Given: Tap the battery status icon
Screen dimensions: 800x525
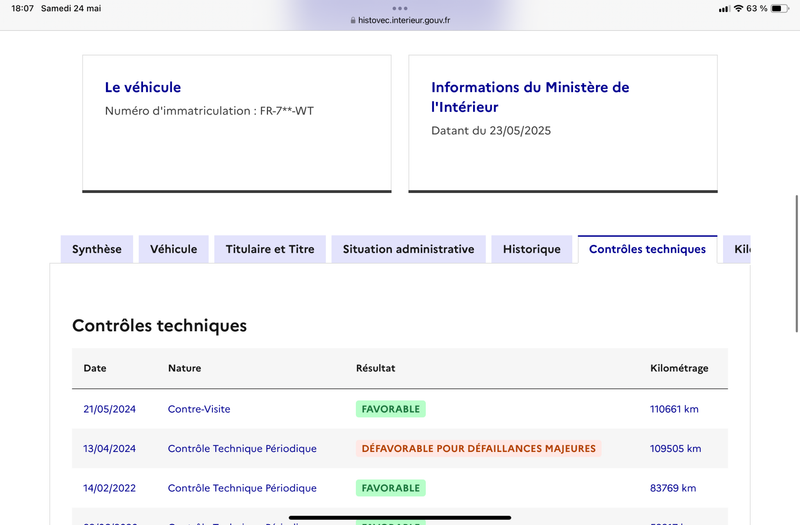Looking at the screenshot, I should [780, 8].
